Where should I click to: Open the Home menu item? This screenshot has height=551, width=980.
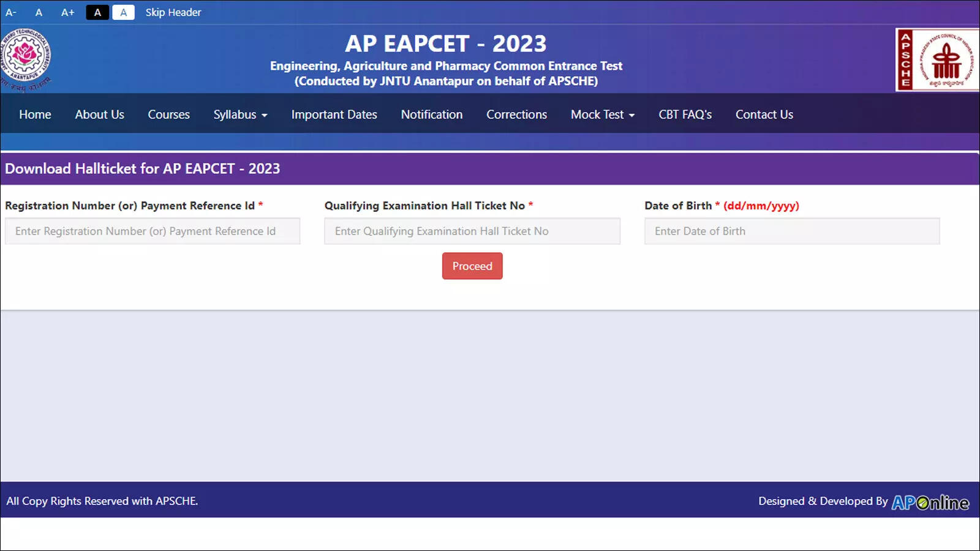[x=35, y=114]
